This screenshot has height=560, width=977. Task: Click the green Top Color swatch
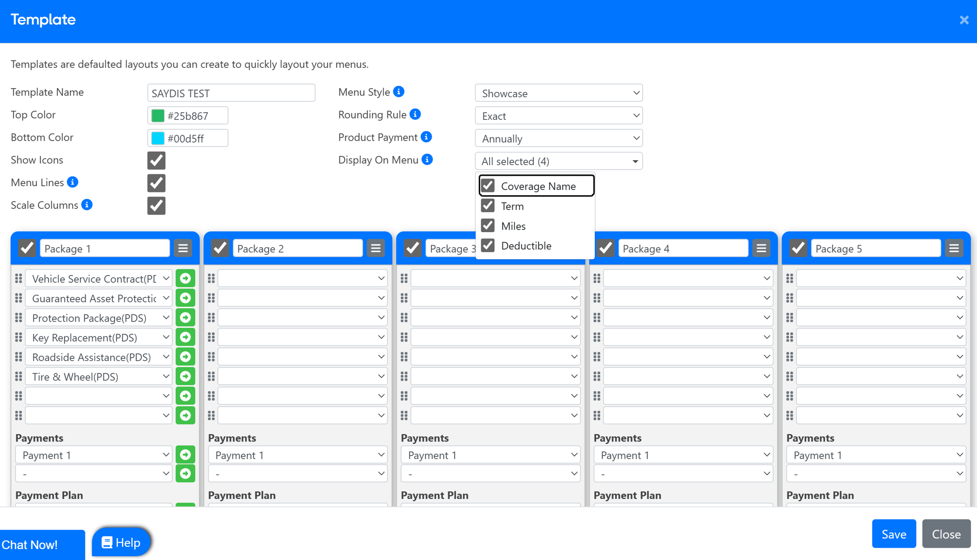(158, 116)
